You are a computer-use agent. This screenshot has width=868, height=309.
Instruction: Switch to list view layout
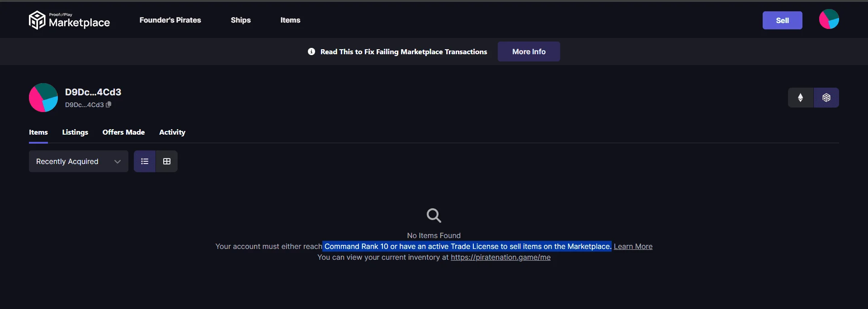(145, 161)
